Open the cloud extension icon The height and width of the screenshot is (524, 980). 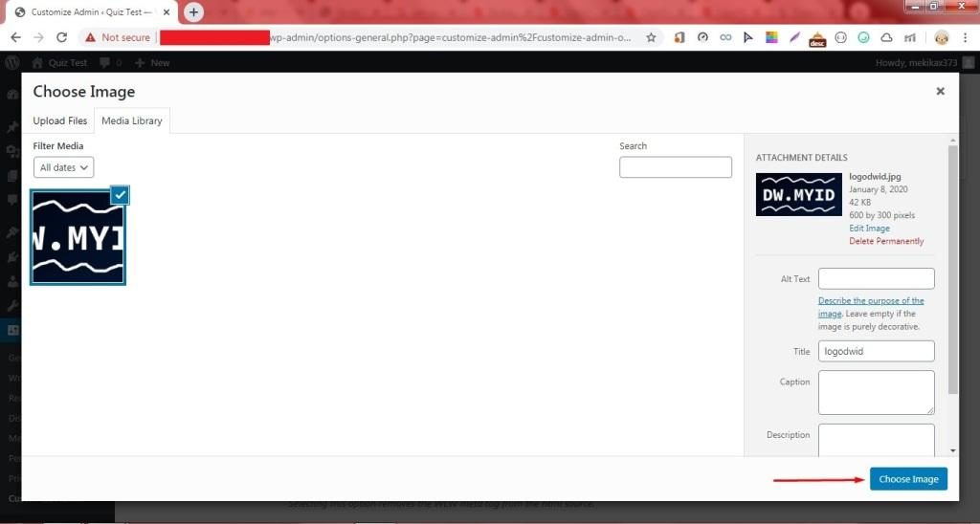tap(886, 37)
